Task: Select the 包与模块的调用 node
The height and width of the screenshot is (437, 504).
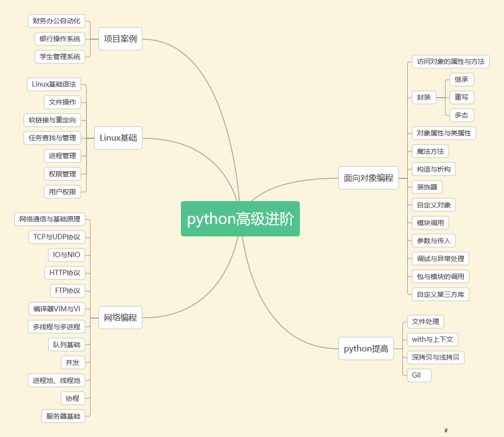Action: (x=441, y=277)
